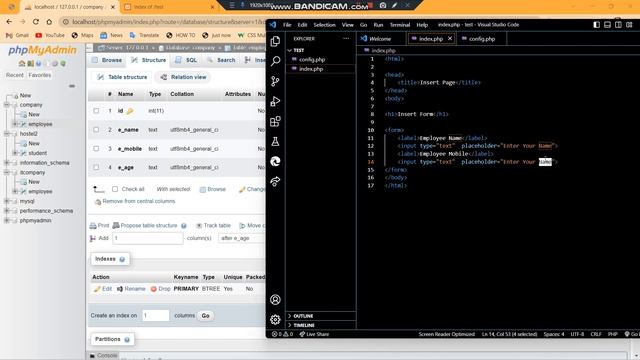
Task: Click the primary key icon next to id
Action: [x=130, y=111]
